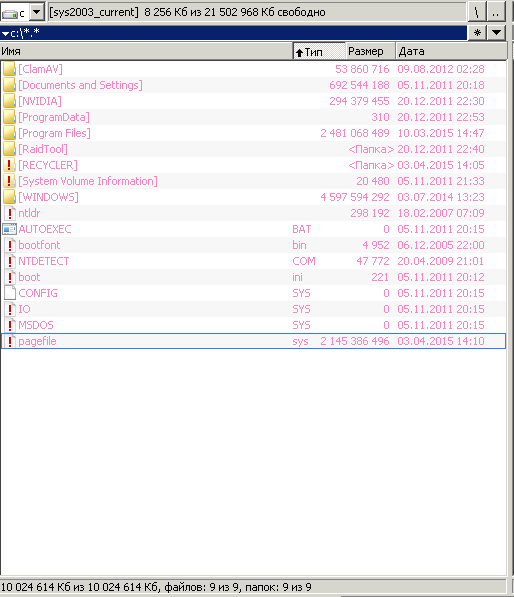
Task: Click the WINDOWS folder icon
Action: tap(9, 197)
